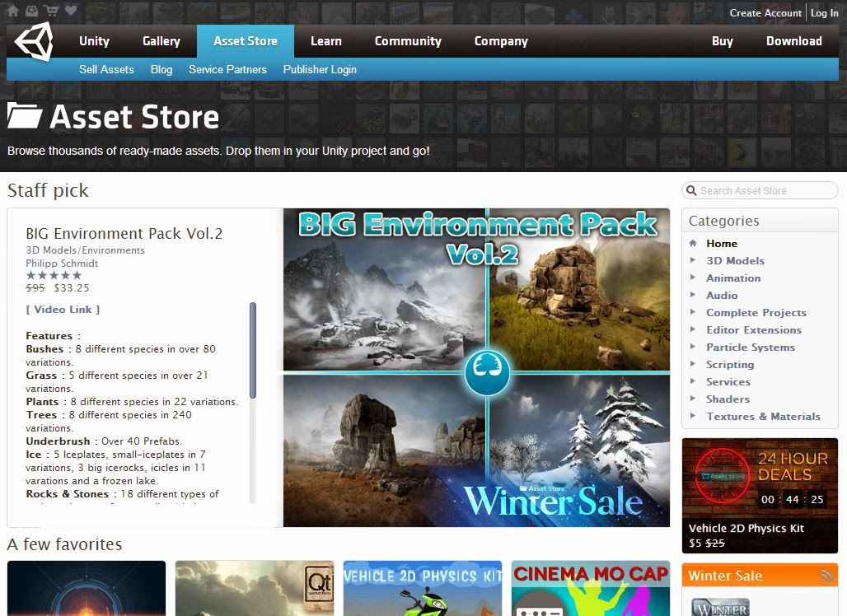The width and height of the screenshot is (847, 616).
Task: Open the downloads tray icon in top bar
Action: click(32, 10)
